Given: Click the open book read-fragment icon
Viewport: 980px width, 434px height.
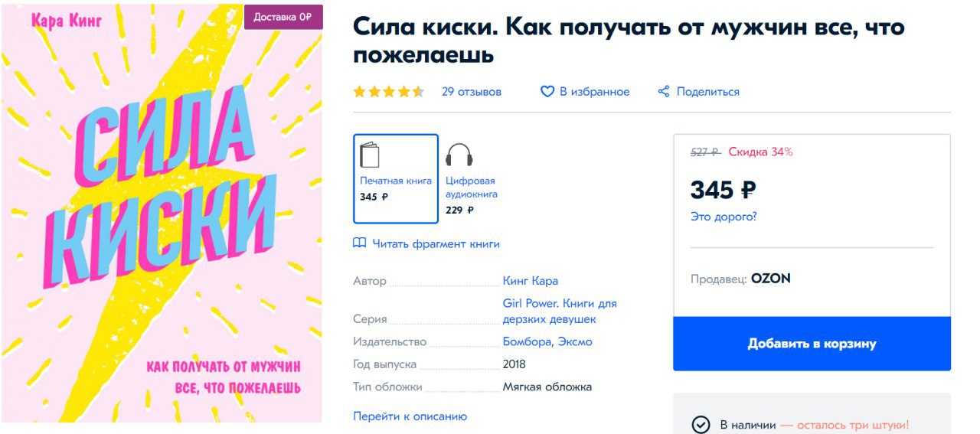Looking at the screenshot, I should [x=360, y=243].
